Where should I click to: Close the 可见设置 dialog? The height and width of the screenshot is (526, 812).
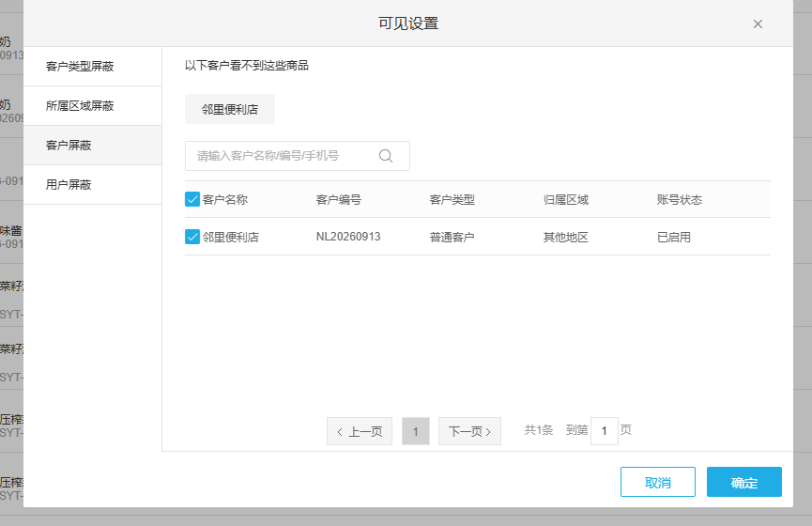(x=758, y=23)
